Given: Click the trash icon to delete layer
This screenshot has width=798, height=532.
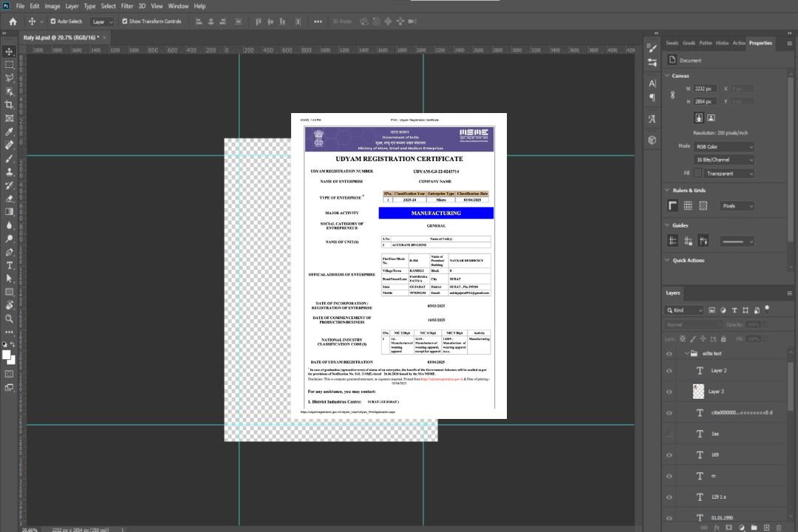Looking at the screenshot, I should (779, 528).
